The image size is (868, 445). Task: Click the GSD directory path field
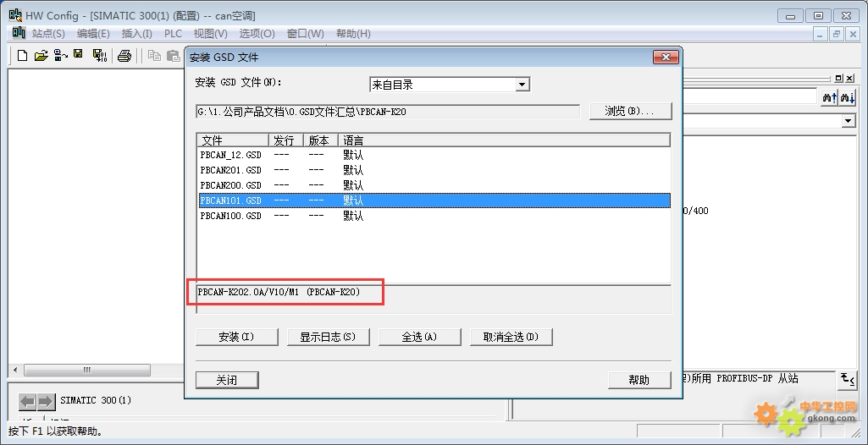(388, 112)
